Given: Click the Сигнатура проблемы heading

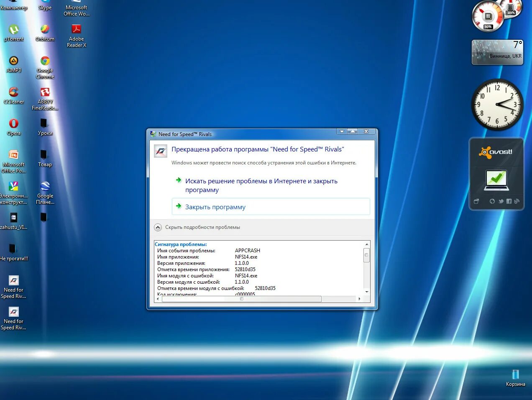Looking at the screenshot, I should [x=181, y=244].
